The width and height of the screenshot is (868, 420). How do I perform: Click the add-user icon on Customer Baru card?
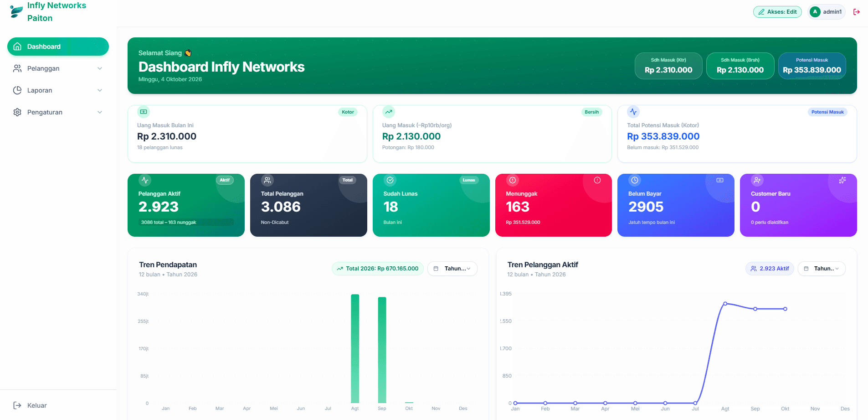[757, 180]
